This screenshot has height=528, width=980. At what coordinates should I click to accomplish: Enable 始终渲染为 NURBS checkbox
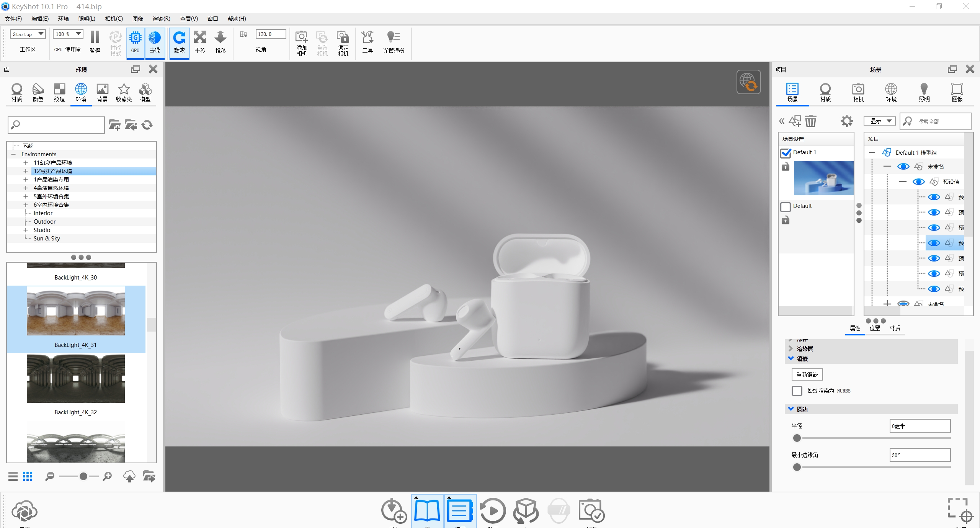tap(797, 391)
